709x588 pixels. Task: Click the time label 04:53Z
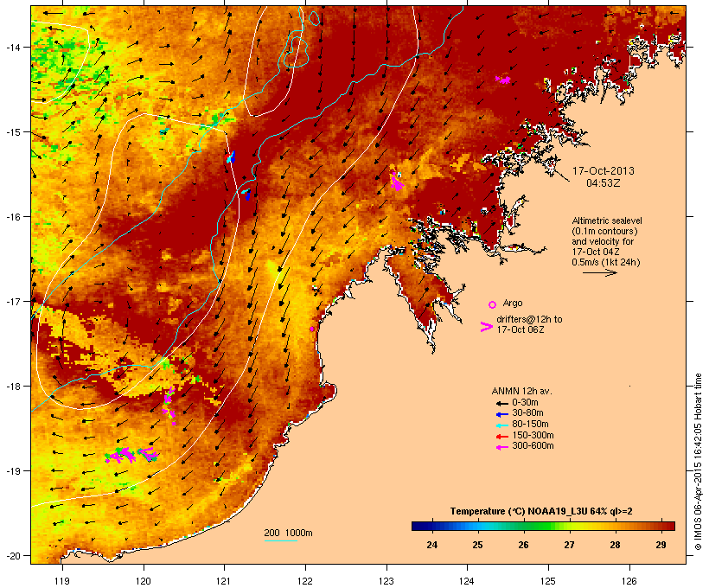(604, 183)
